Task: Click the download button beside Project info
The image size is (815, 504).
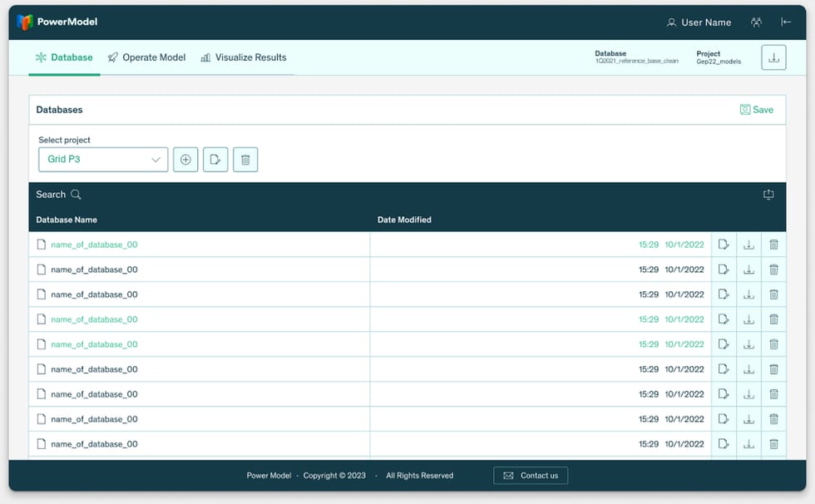Action: pyautogui.click(x=773, y=57)
